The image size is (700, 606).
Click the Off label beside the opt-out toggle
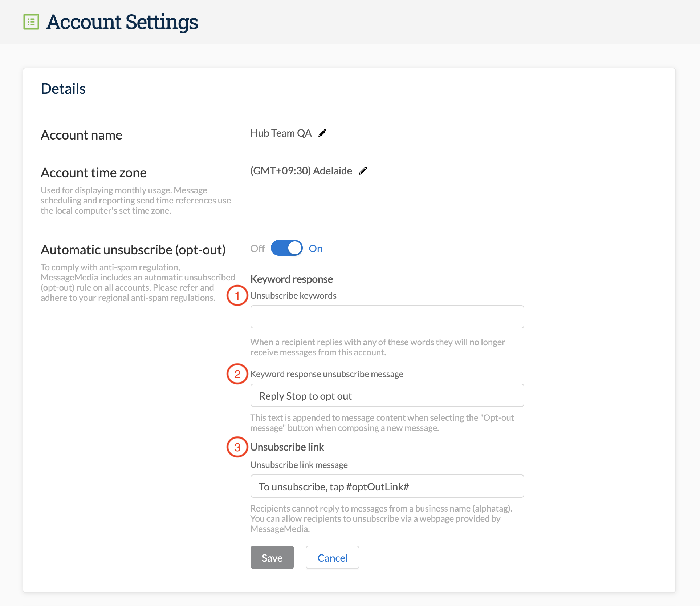pos(258,248)
